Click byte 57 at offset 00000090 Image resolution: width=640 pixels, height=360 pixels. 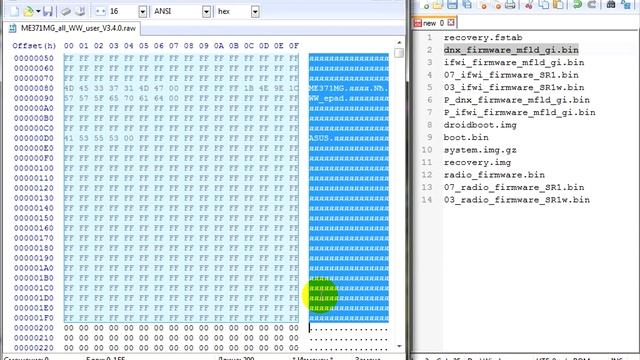[69, 98]
